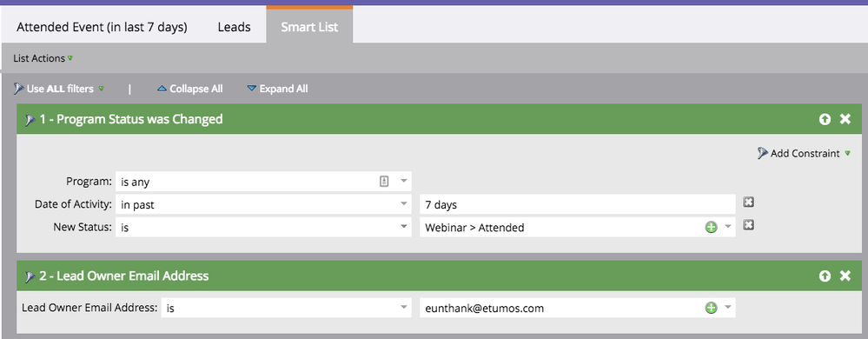Viewport: 868px width, 339px height.
Task: Open the Attended Event (in last 7 days) tab
Action: pyautogui.click(x=102, y=27)
